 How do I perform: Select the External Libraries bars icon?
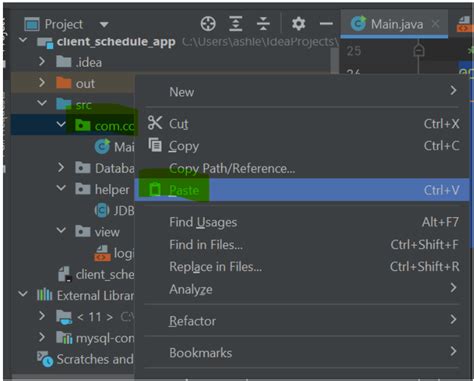tap(44, 295)
